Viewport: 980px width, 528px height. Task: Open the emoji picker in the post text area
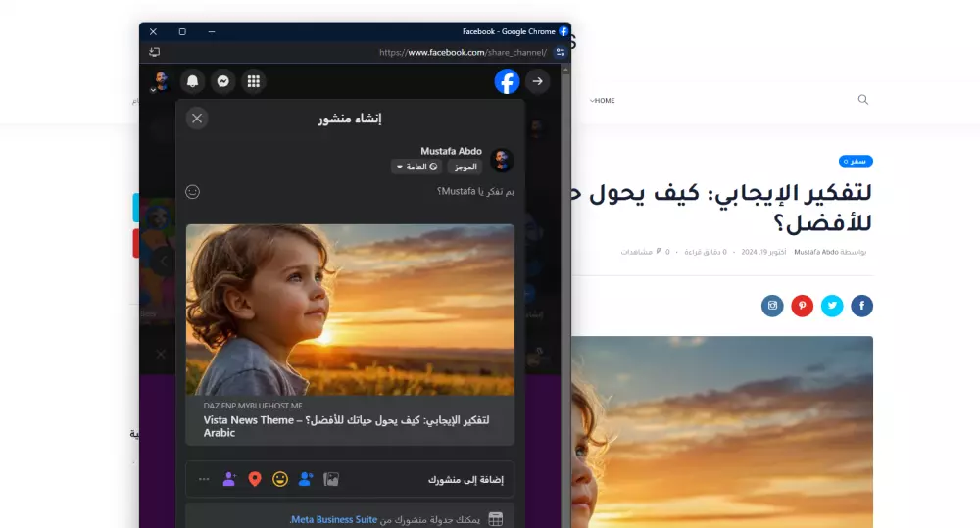[192, 192]
